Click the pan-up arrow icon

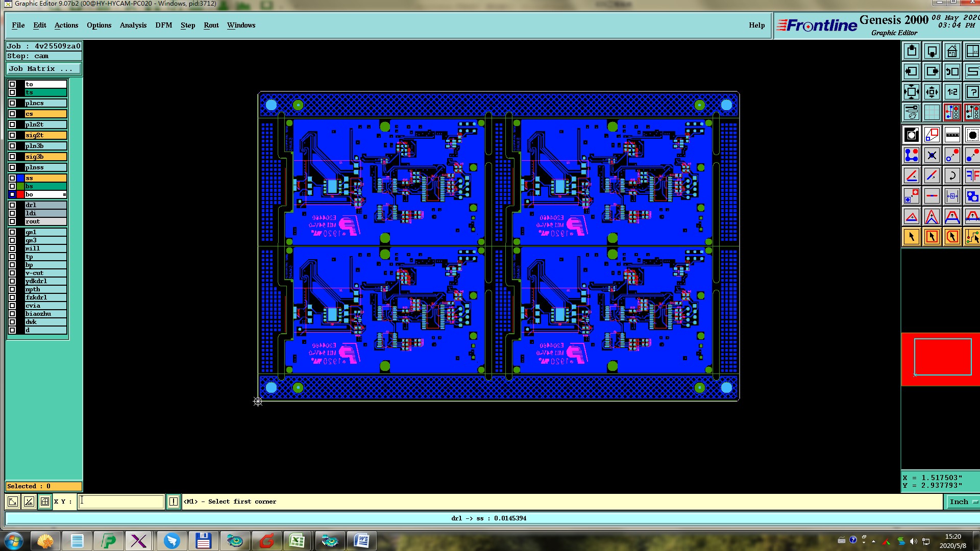[x=912, y=51]
